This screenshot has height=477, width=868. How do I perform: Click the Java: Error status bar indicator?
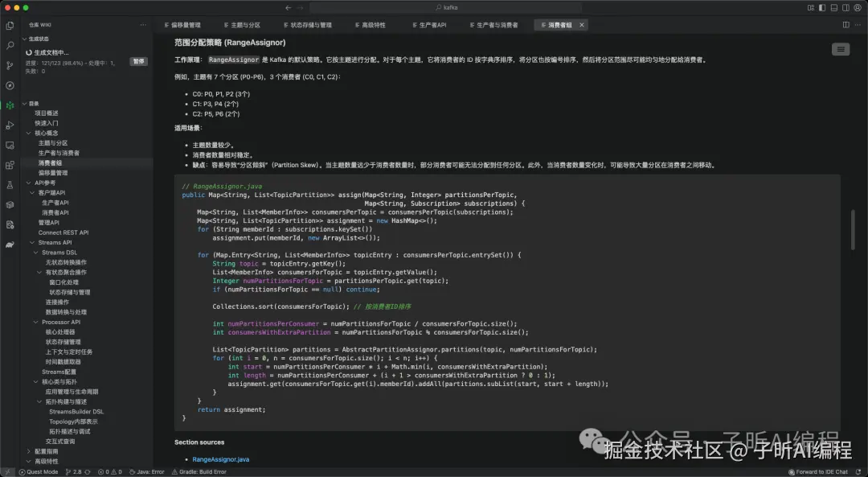[x=147, y=471]
